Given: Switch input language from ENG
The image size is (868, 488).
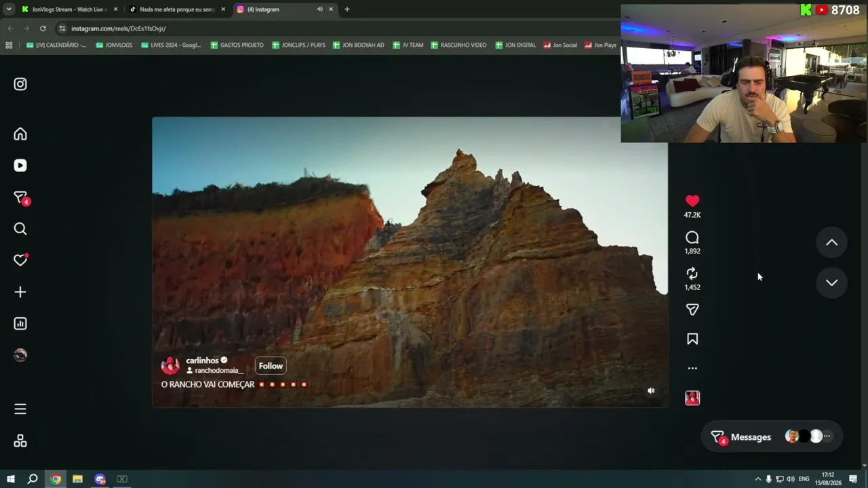Looking at the screenshot, I should click(x=804, y=479).
